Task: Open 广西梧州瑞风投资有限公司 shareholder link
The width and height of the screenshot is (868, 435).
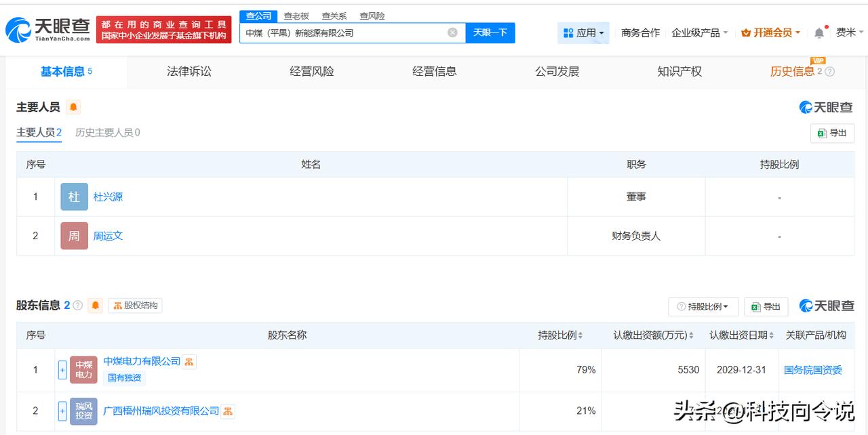Action: tap(161, 411)
